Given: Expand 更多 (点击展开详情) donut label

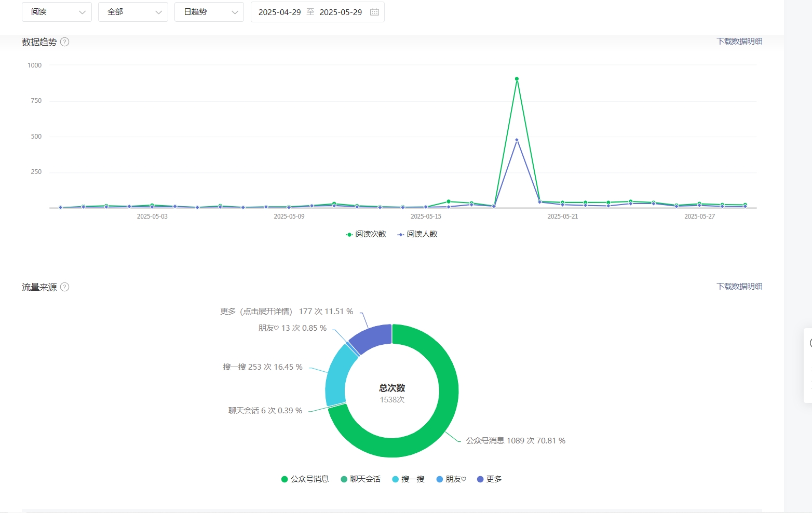Looking at the screenshot, I should [x=286, y=312].
